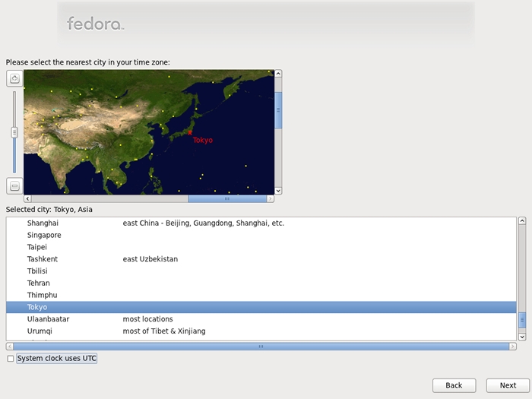Image resolution: width=532 pixels, height=399 pixels.
Task: Select Tehran in the city list
Action: 261,283
